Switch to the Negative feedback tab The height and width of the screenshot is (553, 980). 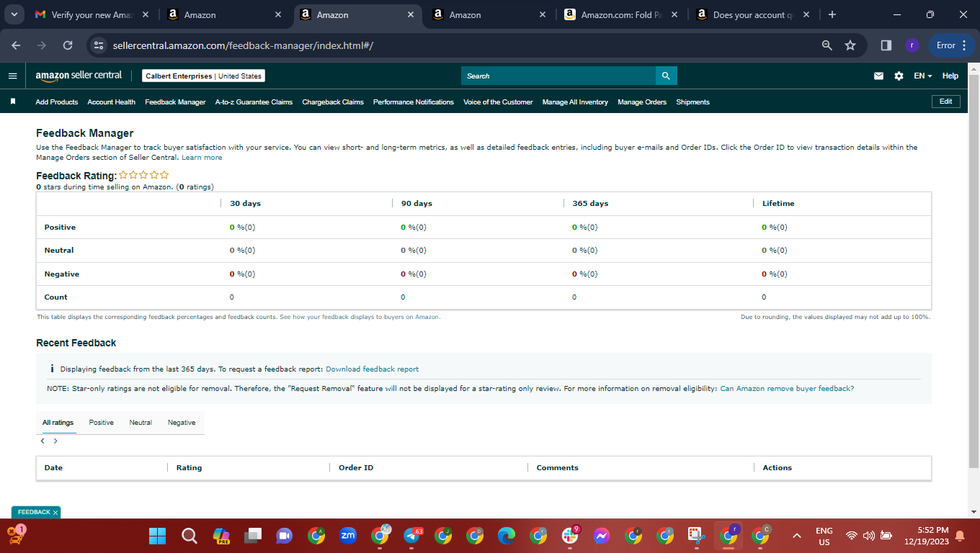click(x=182, y=423)
